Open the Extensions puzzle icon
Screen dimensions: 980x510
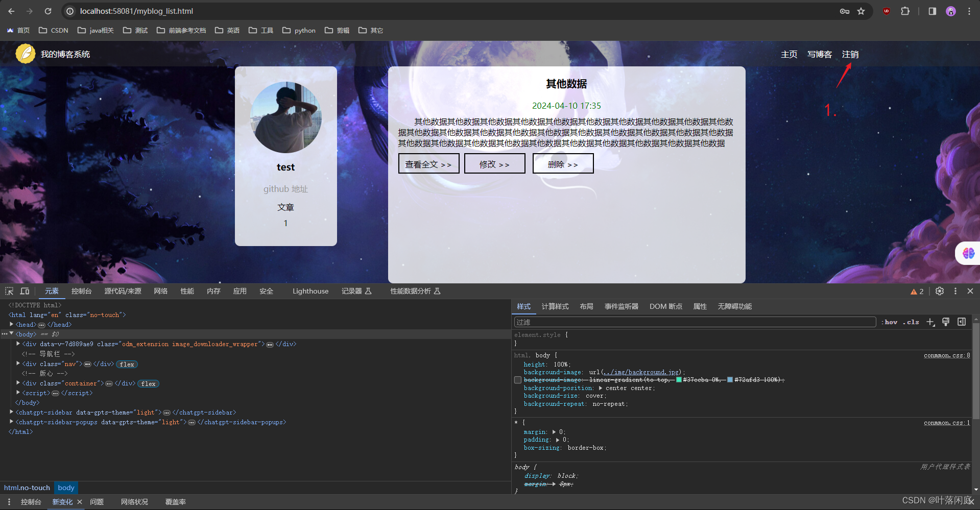point(905,11)
